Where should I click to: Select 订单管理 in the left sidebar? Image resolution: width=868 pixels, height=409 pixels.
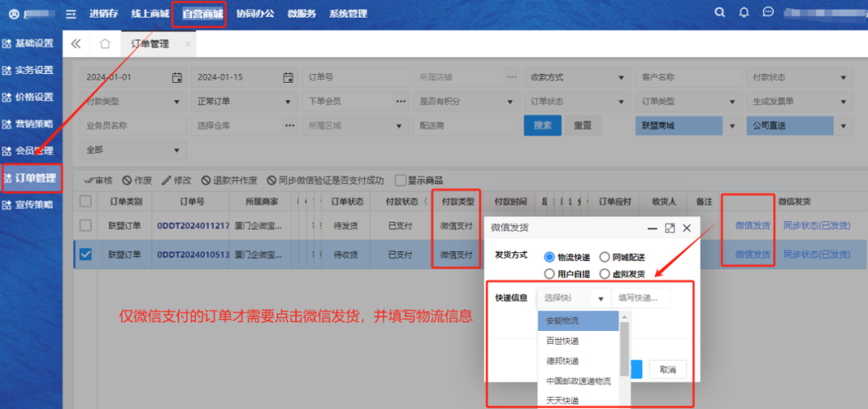click(x=31, y=178)
